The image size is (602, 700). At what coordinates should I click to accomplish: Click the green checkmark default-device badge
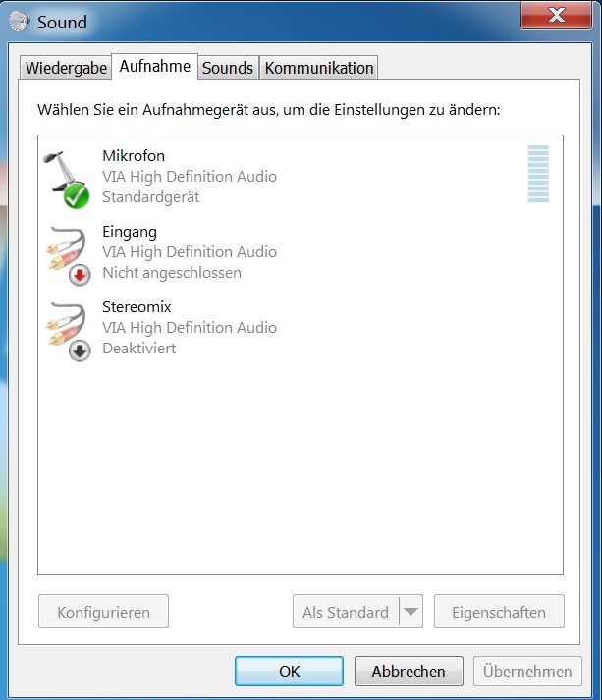click(x=77, y=196)
